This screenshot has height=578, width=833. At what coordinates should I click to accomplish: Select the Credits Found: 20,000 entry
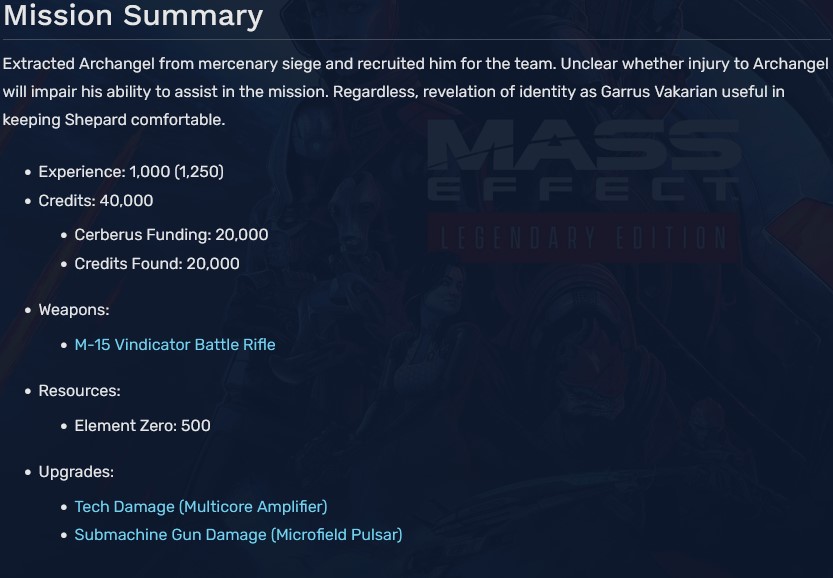(x=157, y=264)
